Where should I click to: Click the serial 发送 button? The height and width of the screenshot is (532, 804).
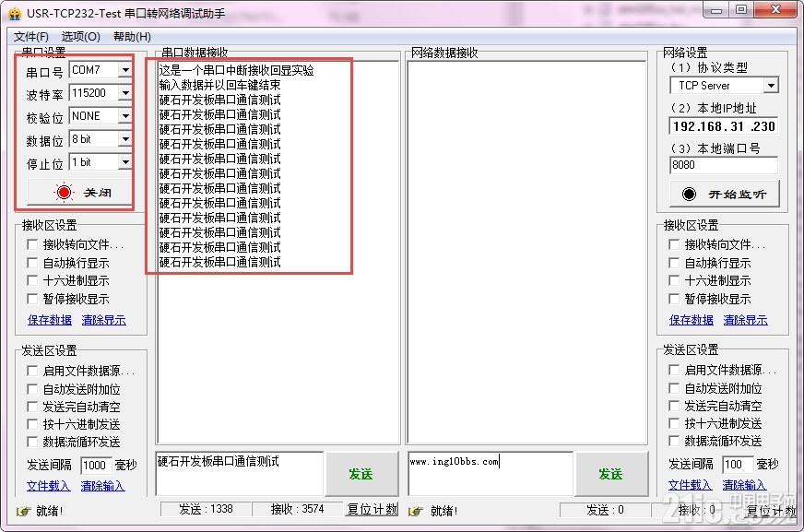click(x=361, y=474)
